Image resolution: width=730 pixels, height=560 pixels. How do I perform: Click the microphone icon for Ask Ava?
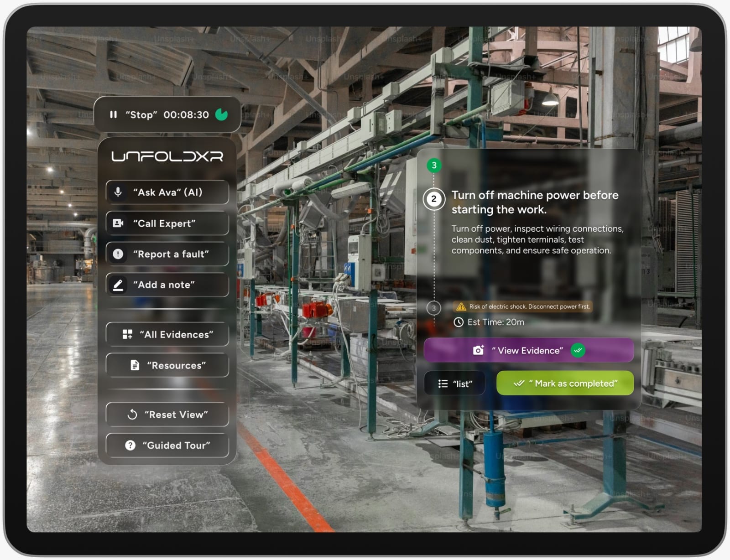(118, 192)
